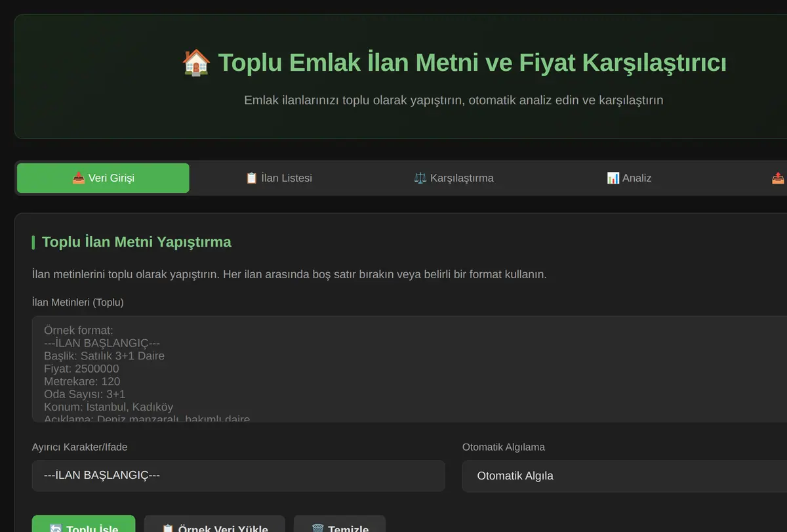Image resolution: width=787 pixels, height=532 pixels.
Task: Click the subtitle starting with Emlak ilanlarınızı
Action: coord(454,100)
